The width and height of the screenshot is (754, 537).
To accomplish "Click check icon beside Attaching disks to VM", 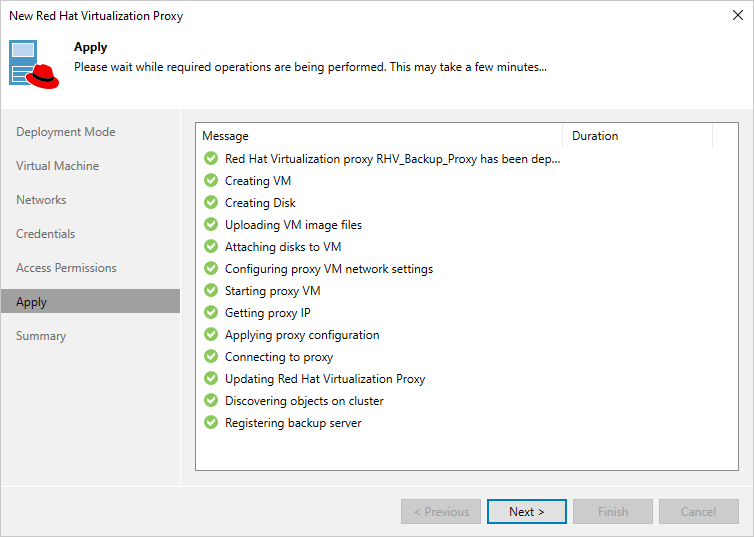I will pos(211,247).
